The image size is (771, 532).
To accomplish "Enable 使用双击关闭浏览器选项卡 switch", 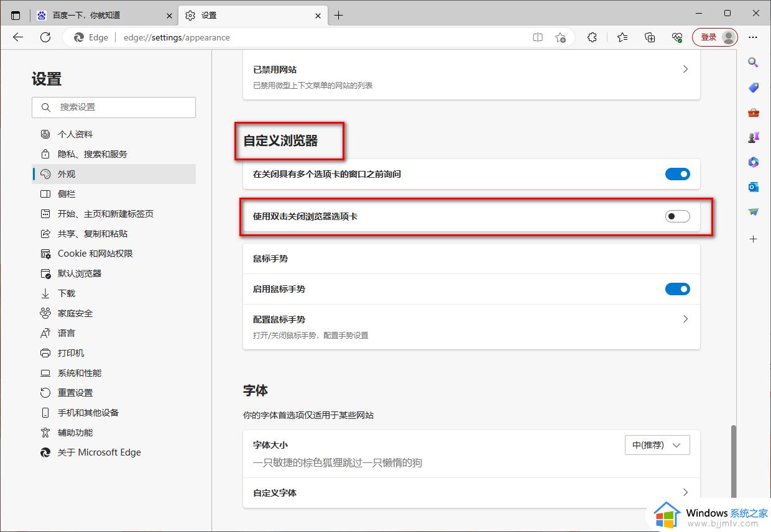I will pyautogui.click(x=678, y=217).
